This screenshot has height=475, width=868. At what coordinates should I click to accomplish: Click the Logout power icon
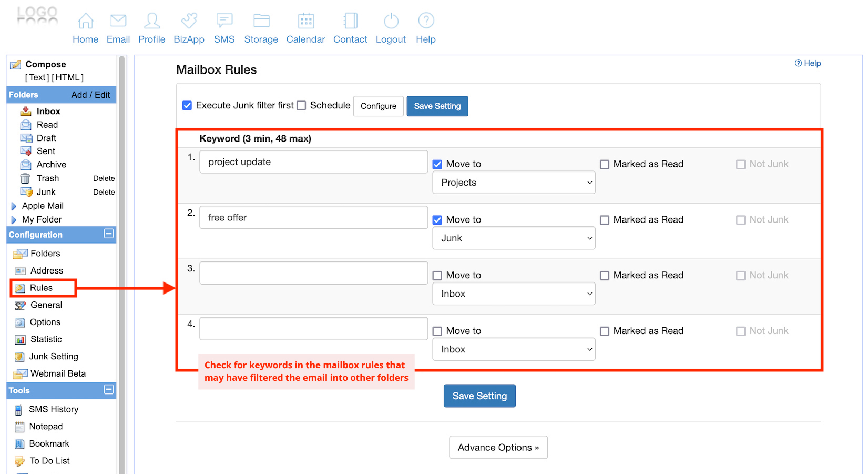(391, 21)
